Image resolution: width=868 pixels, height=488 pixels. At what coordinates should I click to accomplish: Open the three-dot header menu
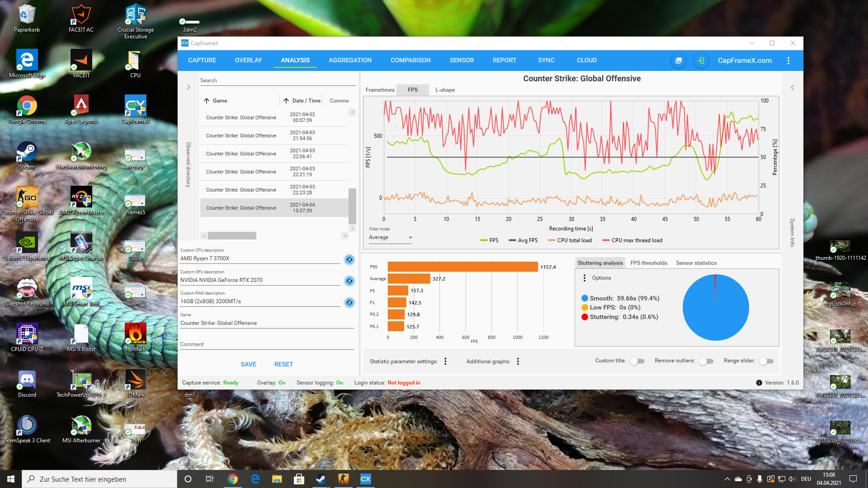pos(788,61)
